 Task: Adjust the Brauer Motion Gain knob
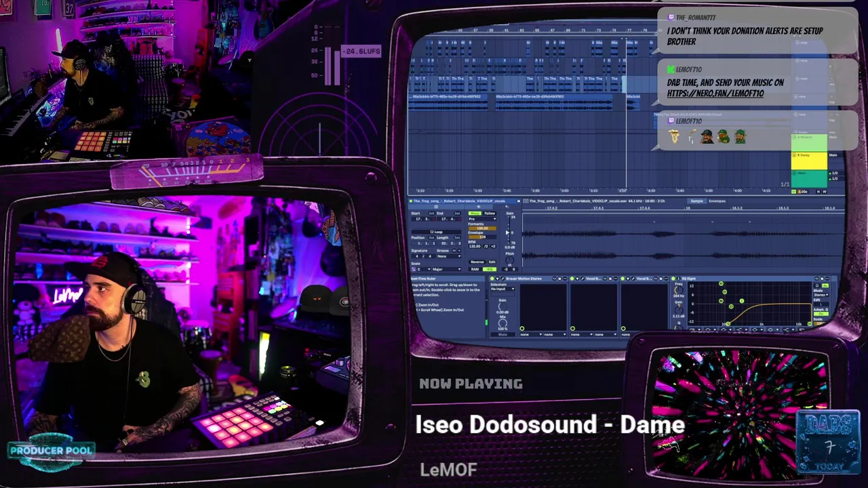[x=502, y=306]
